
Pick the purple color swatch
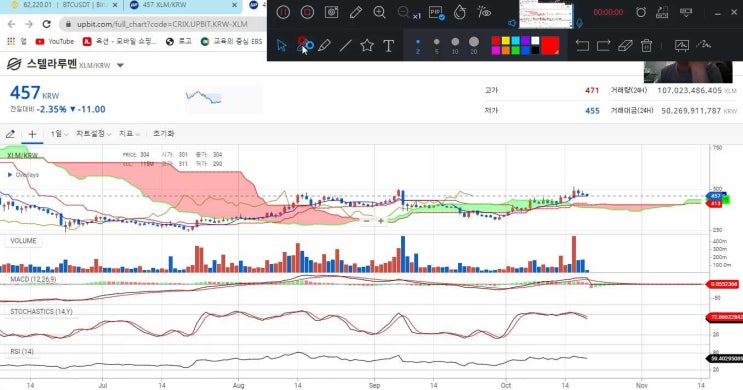click(x=526, y=41)
